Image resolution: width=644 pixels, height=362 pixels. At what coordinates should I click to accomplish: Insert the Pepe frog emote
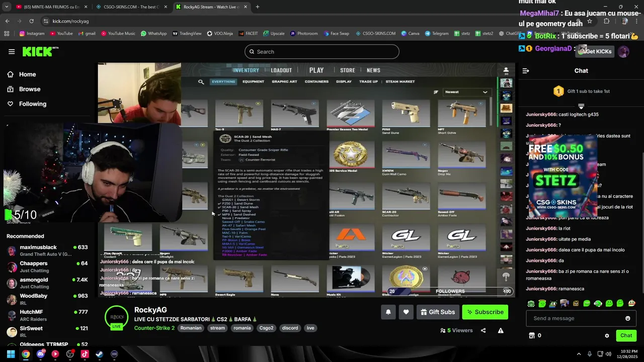(553, 303)
